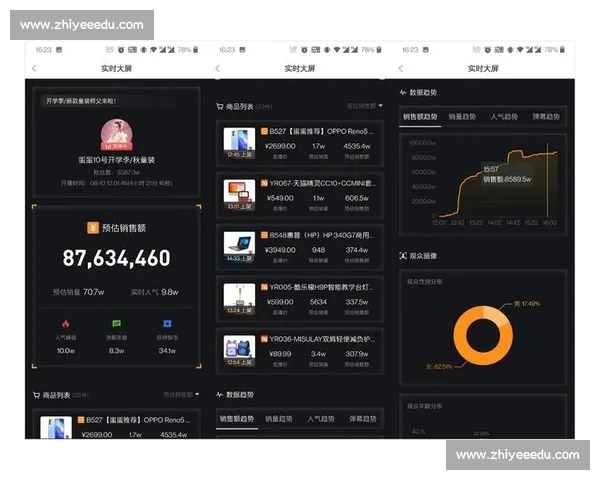Click the pulse icon next to 数据趋势
The height and width of the screenshot is (480, 600).
pos(220,394)
